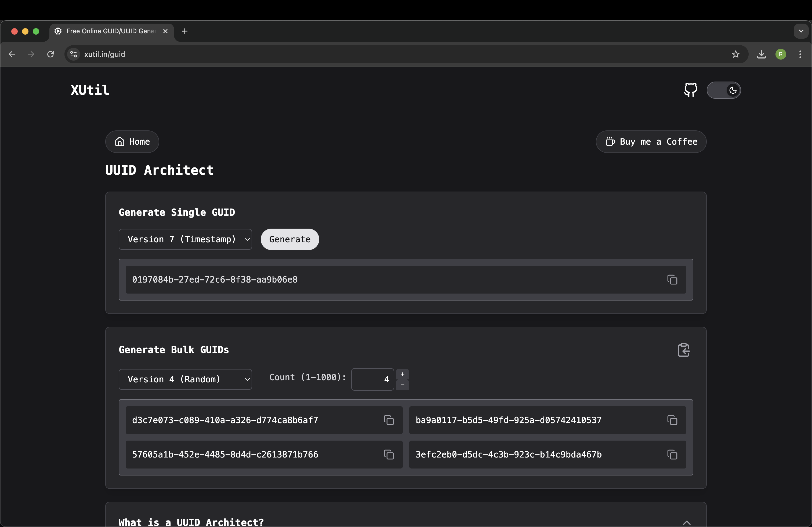The width and height of the screenshot is (812, 527).
Task: Open the bulk GUID Version 4 dropdown
Action: coord(185,379)
